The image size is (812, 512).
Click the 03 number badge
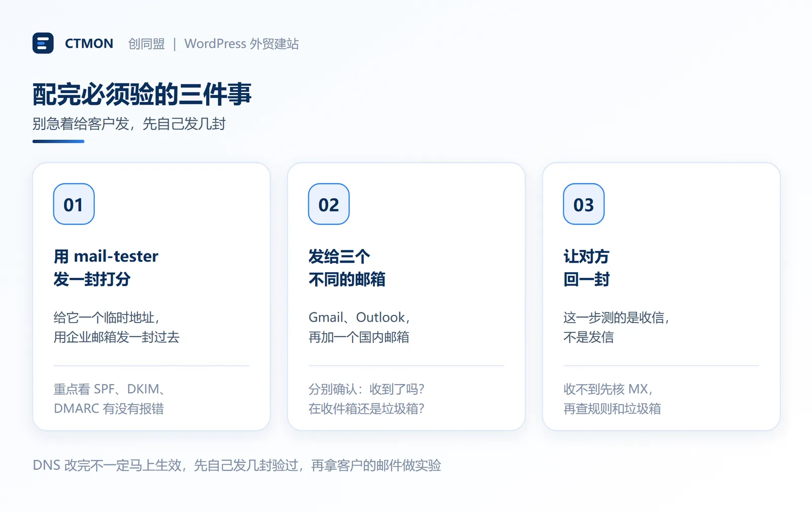point(584,204)
